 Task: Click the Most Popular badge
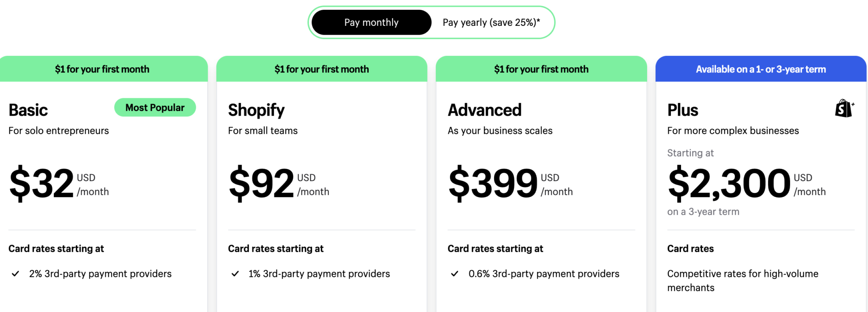coord(155,108)
